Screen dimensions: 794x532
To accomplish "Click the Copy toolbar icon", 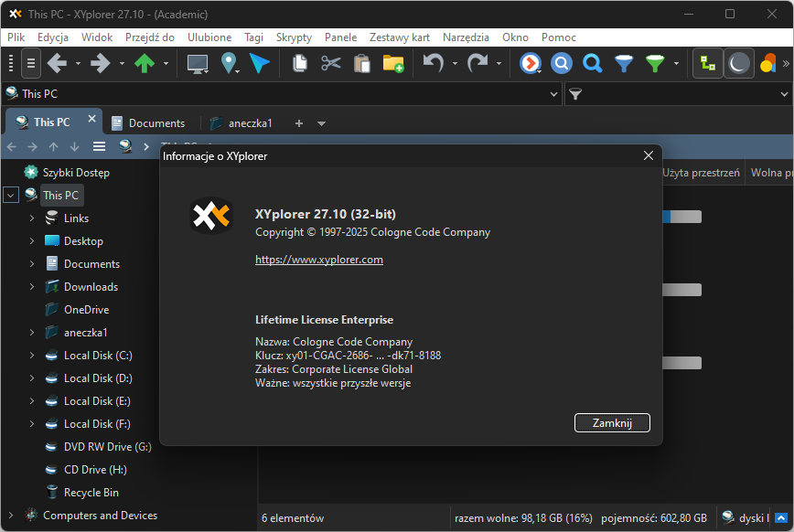I will click(x=300, y=63).
